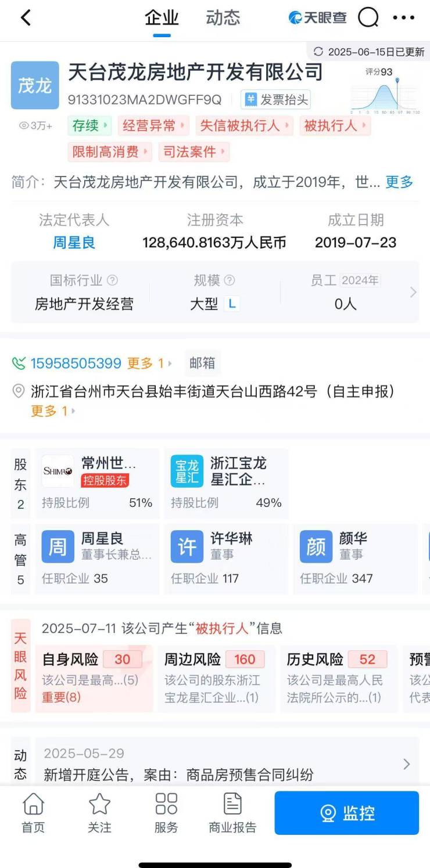Open legal representative 周星良 link
Screen dimensions: 430x868
tap(74, 243)
